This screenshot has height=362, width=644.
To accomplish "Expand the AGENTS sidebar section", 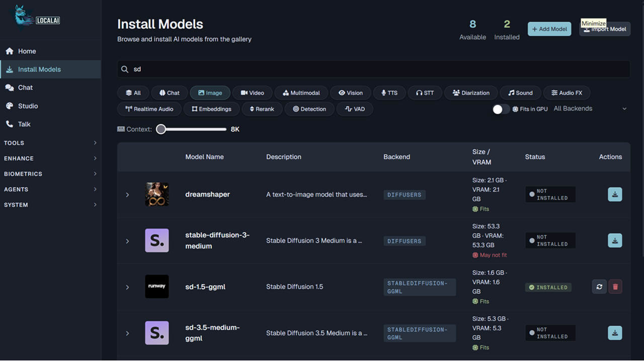I will click(x=50, y=190).
